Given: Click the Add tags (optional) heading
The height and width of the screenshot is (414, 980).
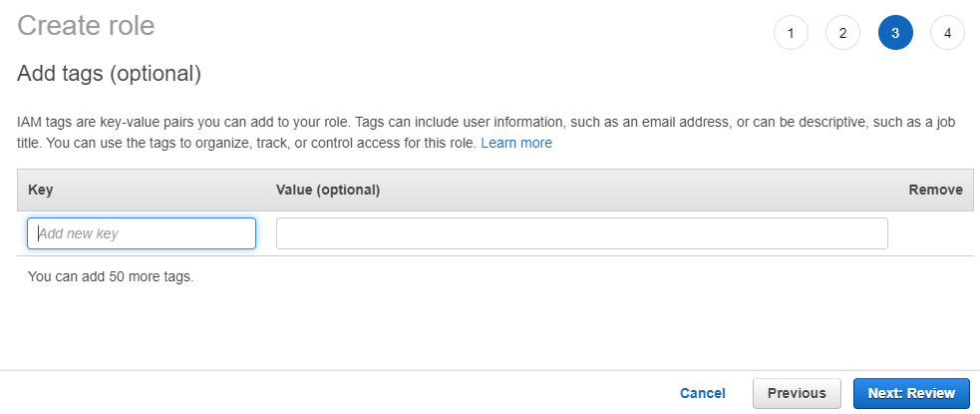Looking at the screenshot, I should (109, 74).
